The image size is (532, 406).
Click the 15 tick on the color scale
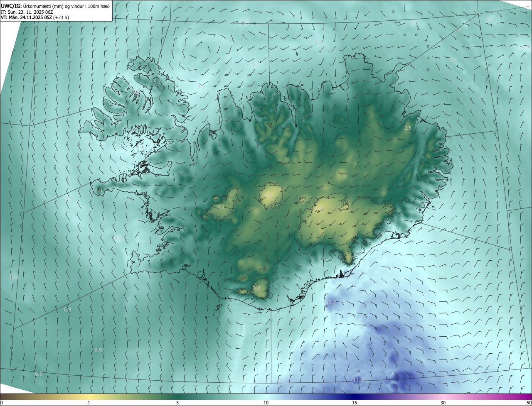(355, 403)
